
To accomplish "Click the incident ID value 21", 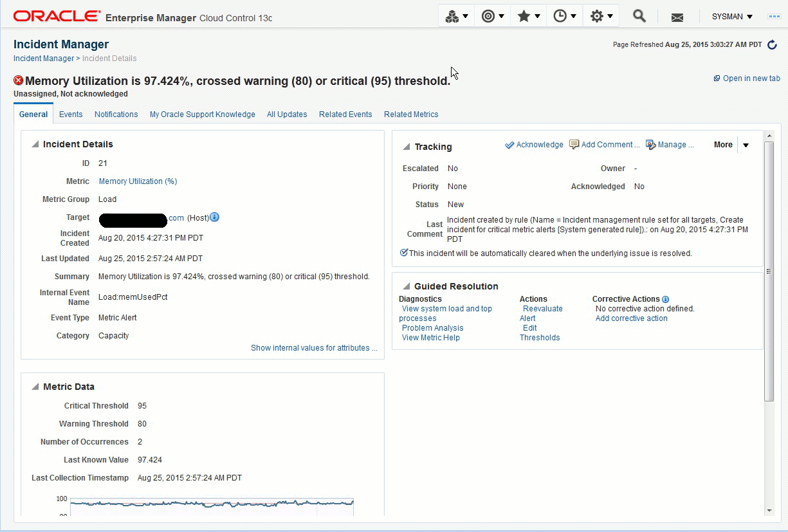I will pyautogui.click(x=103, y=163).
